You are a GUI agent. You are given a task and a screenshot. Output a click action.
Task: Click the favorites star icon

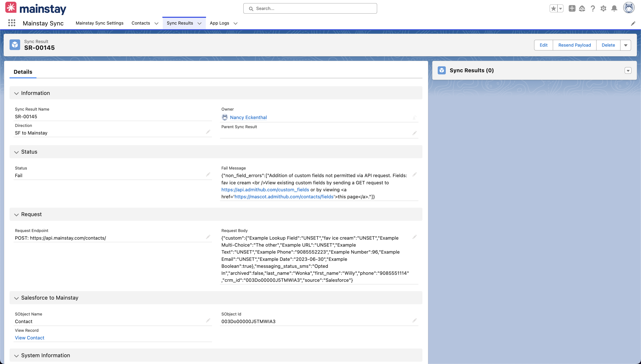(553, 8)
